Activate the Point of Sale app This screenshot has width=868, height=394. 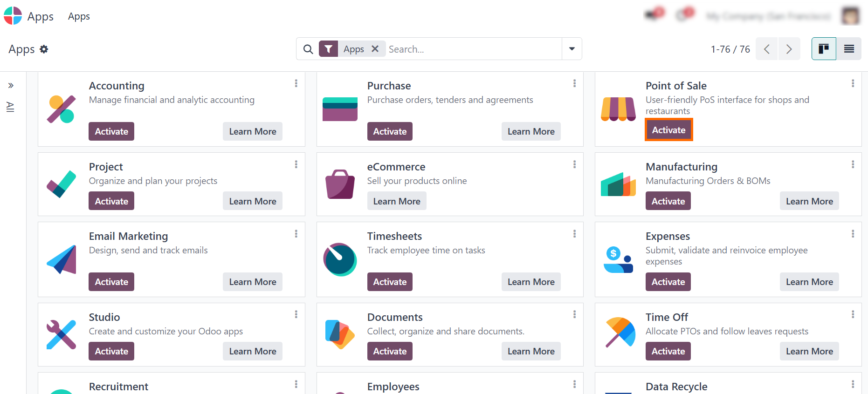point(669,130)
